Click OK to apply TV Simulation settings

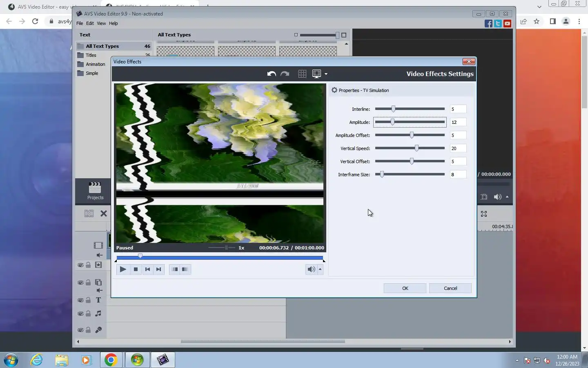click(405, 288)
